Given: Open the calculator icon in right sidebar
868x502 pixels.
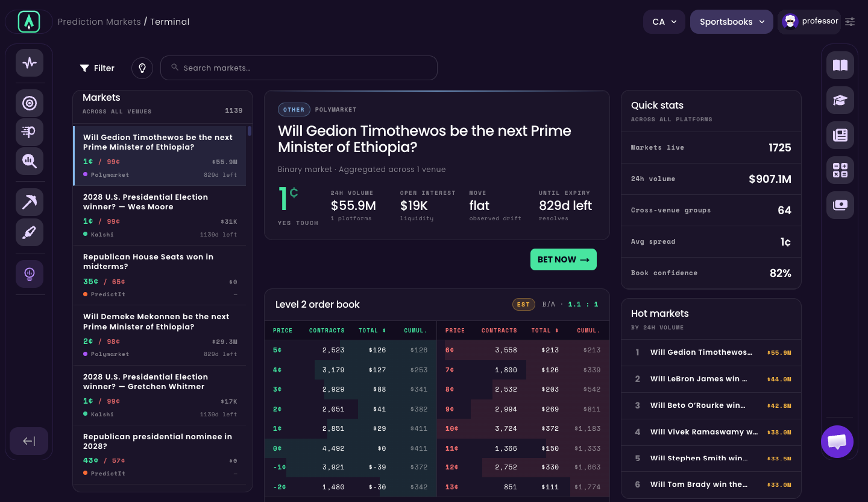Looking at the screenshot, I should tap(840, 170).
